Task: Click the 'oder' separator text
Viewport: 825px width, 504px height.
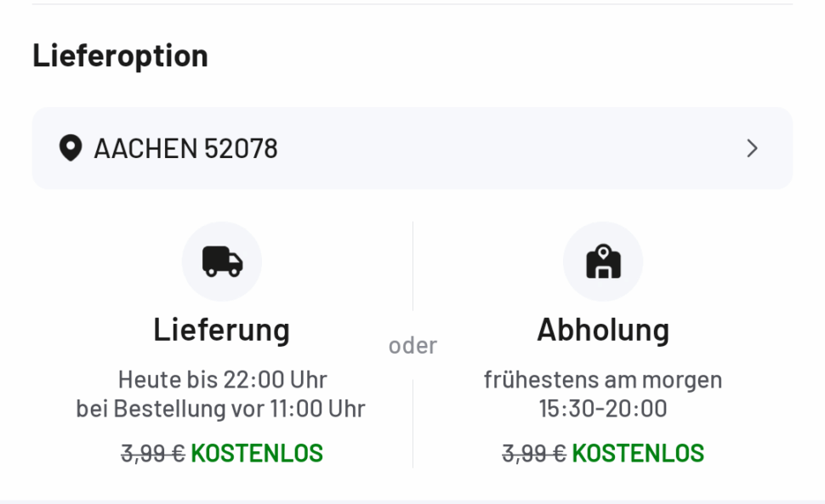Action: pyautogui.click(x=412, y=345)
